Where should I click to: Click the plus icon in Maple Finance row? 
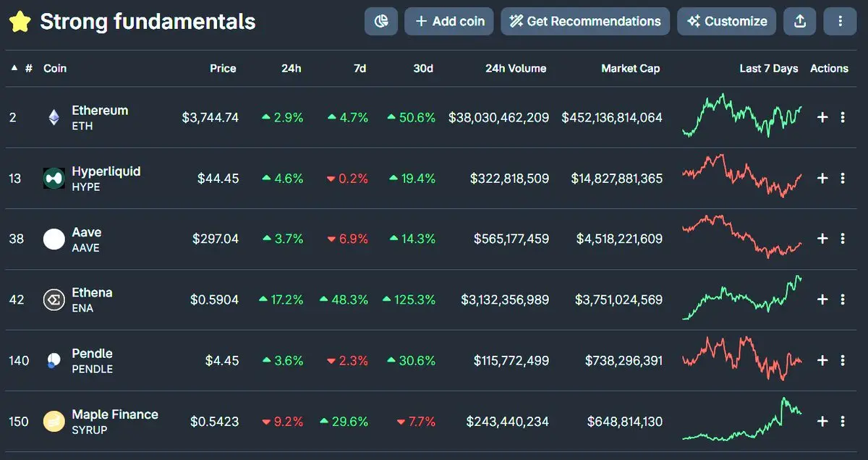[x=822, y=421]
